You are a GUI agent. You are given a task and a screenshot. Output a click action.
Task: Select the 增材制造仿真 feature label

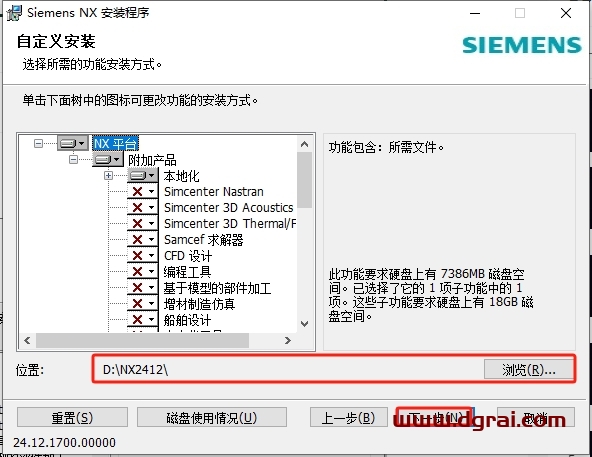(199, 304)
